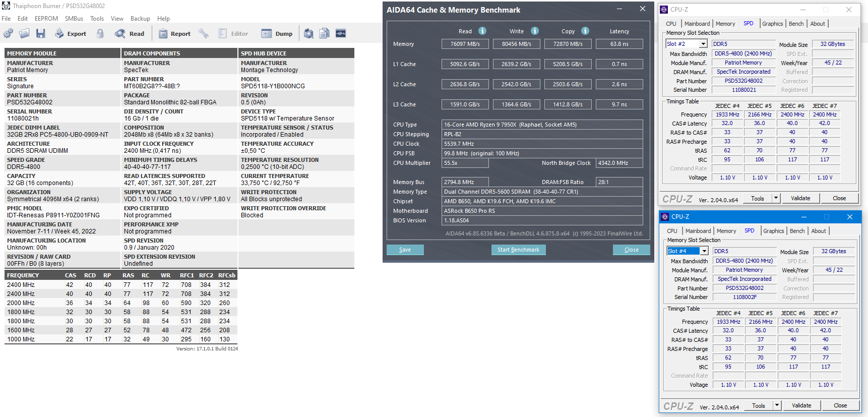Switch to Bench tab in lower CPU-Z window
The height and width of the screenshot is (417, 868).
797,231
